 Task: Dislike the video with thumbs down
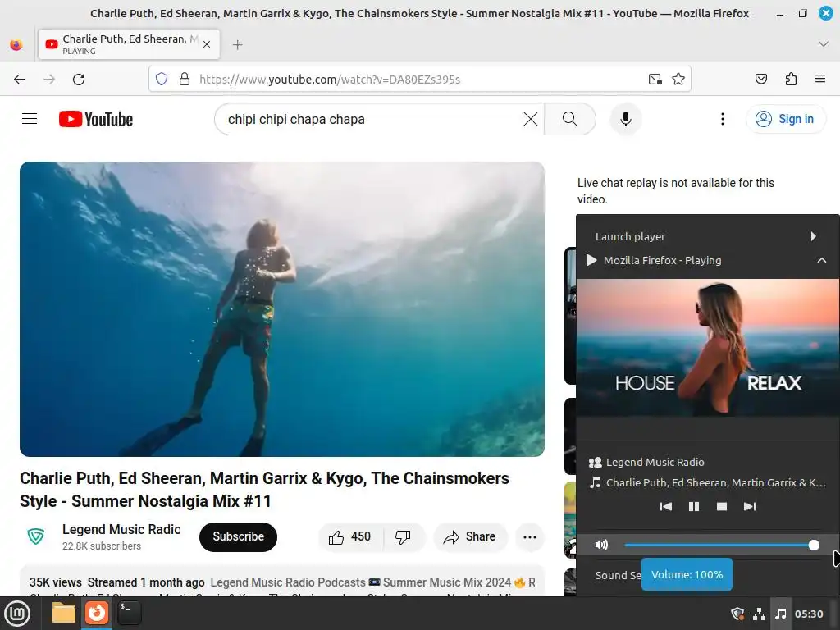[404, 536]
